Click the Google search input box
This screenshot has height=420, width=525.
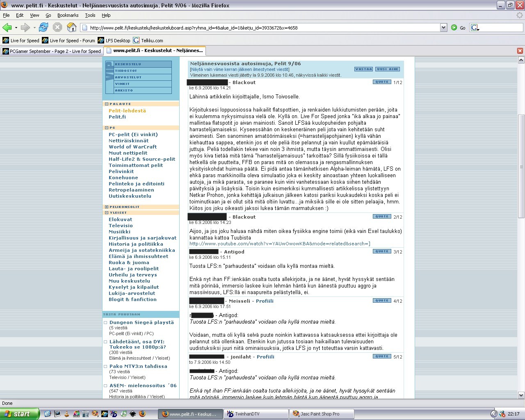click(501, 27)
